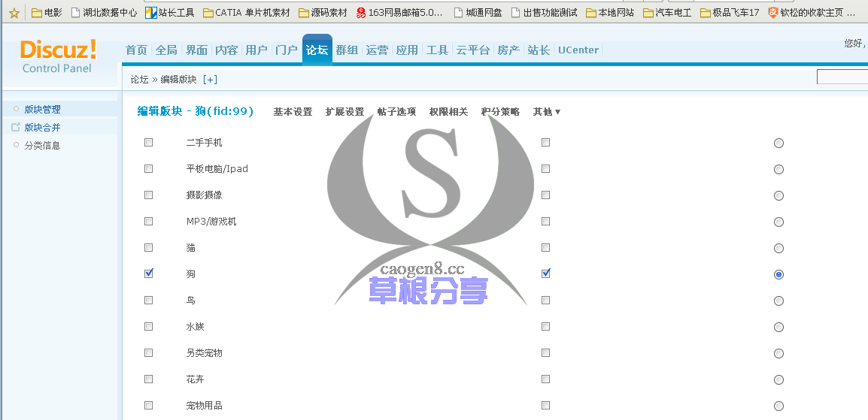
Task: Click the 水族 category name
Action: pos(196,327)
